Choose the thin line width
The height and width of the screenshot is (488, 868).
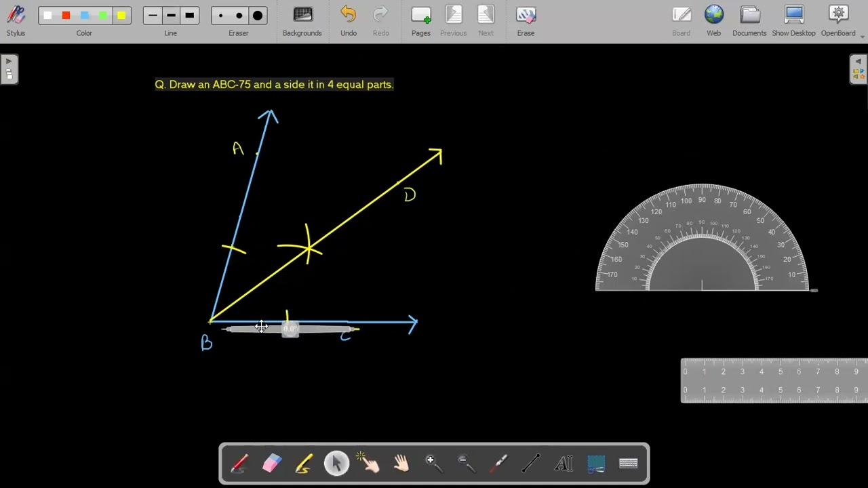[x=153, y=16]
